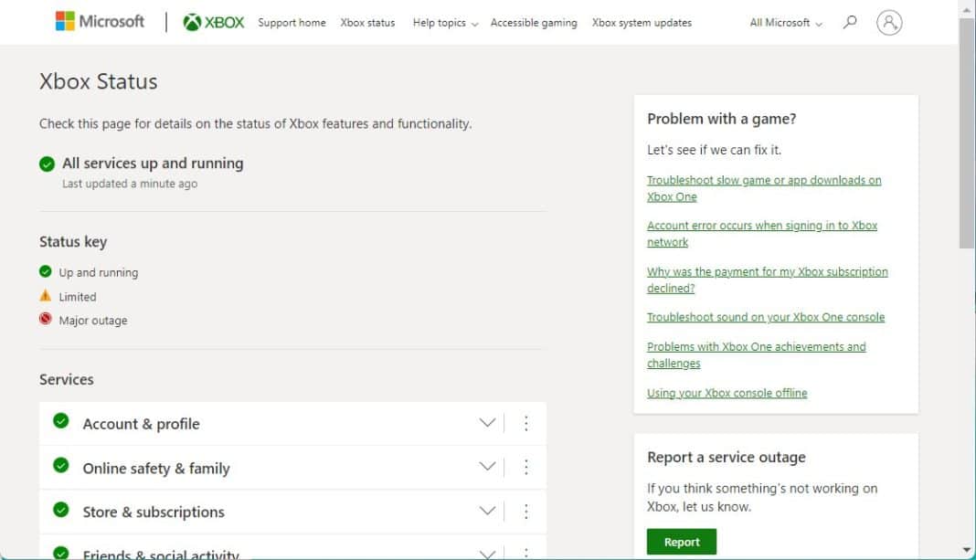Select Xbox system updates in the navigation
This screenshot has width=976, height=560.
click(641, 23)
